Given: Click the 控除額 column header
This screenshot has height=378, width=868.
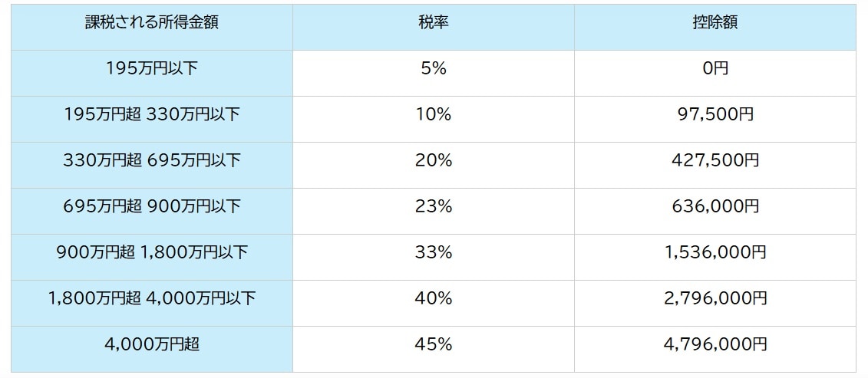Looking at the screenshot, I should point(715,23).
